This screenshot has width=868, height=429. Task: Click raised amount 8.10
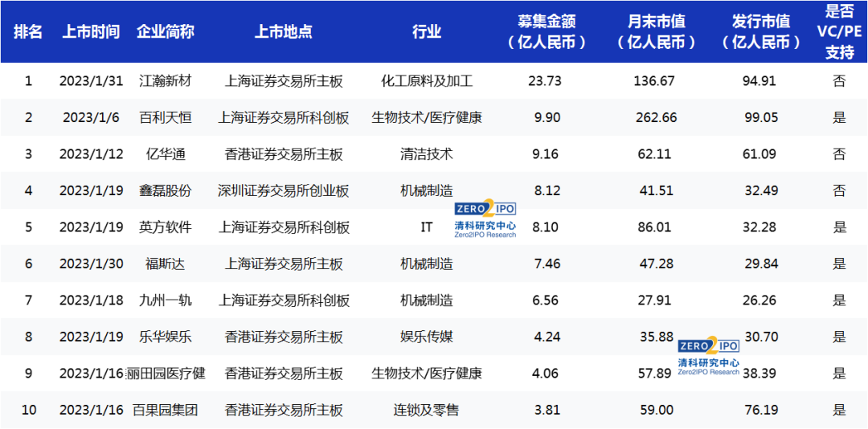point(547,227)
